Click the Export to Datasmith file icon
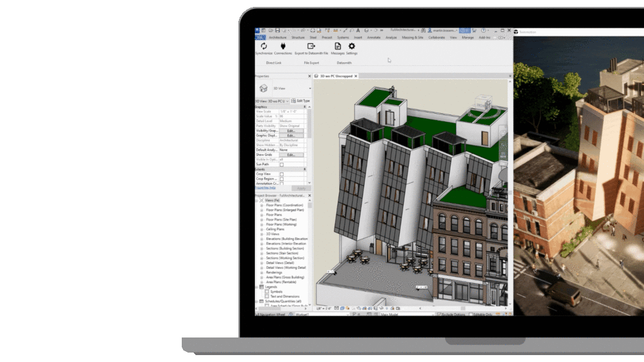This screenshot has height=362, width=644. (311, 47)
